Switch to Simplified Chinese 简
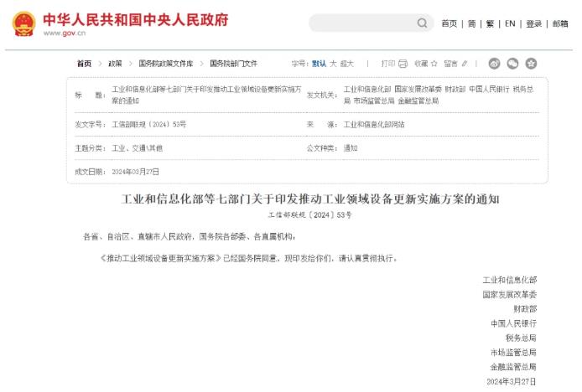The height and width of the screenshot is (392, 582). pyautogui.click(x=472, y=23)
